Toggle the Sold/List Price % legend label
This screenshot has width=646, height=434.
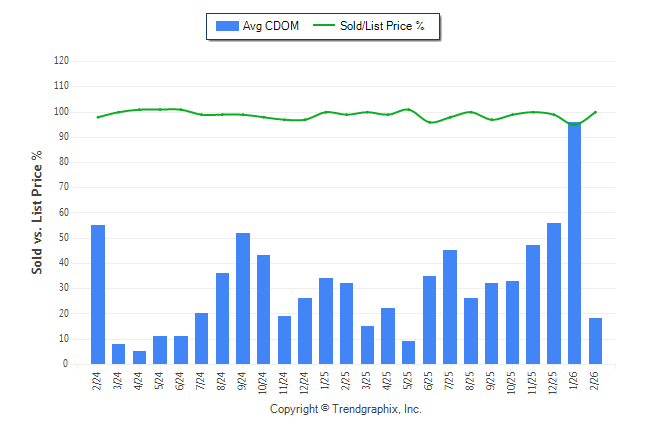click(x=382, y=26)
